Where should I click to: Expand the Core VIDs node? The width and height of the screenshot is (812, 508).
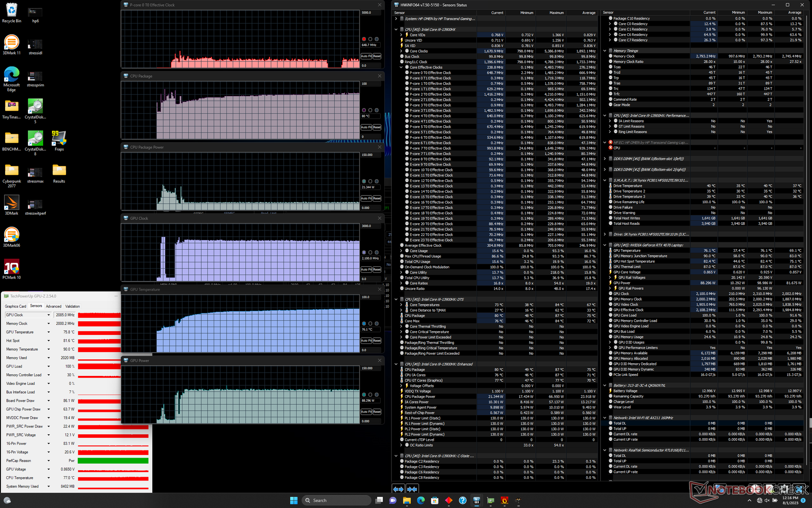(401, 35)
